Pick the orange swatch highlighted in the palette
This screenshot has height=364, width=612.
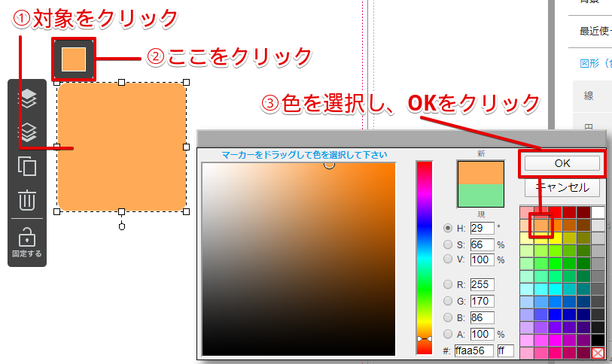click(540, 225)
